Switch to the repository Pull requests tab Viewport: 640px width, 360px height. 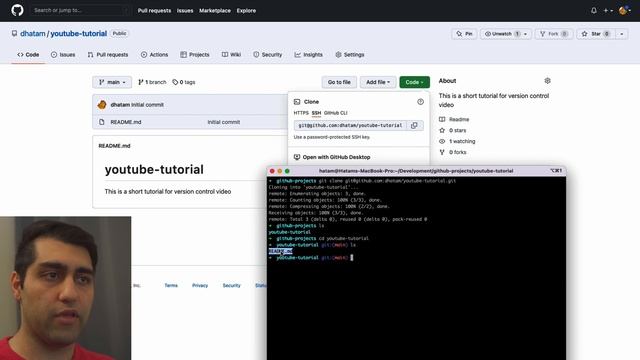click(108, 55)
